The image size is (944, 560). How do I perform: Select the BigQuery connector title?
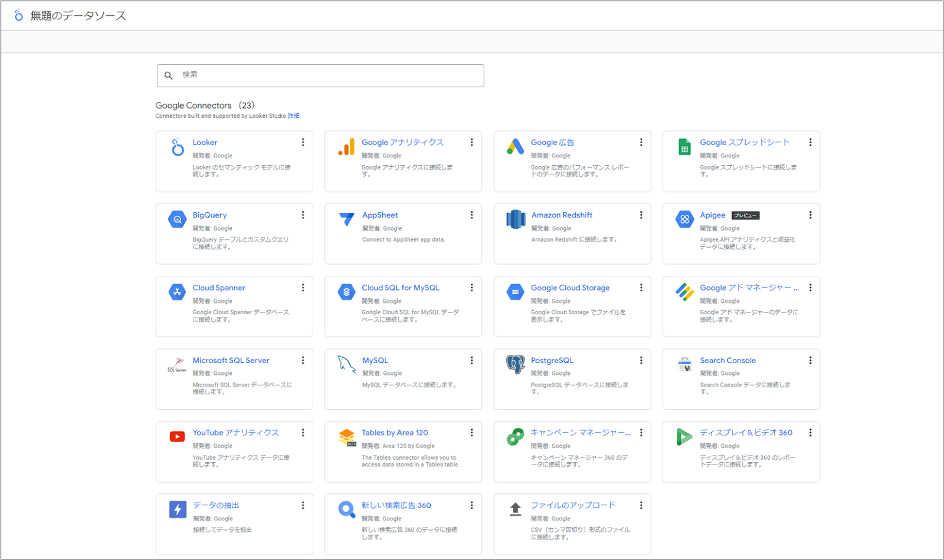209,215
